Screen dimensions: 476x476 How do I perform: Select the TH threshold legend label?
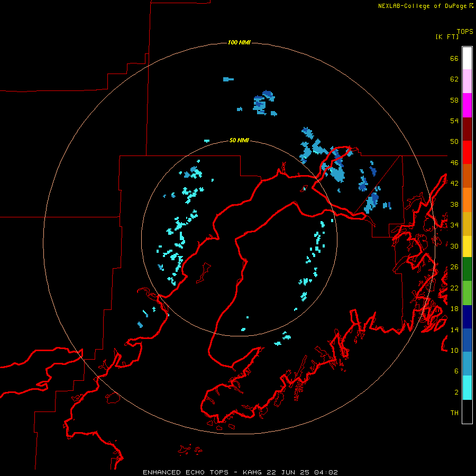pyautogui.click(x=454, y=413)
